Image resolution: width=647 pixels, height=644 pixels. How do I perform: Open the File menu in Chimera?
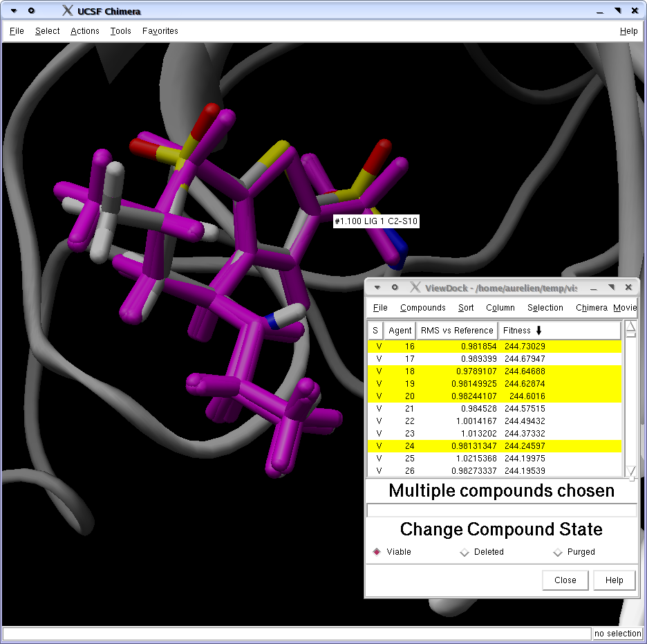click(x=17, y=31)
